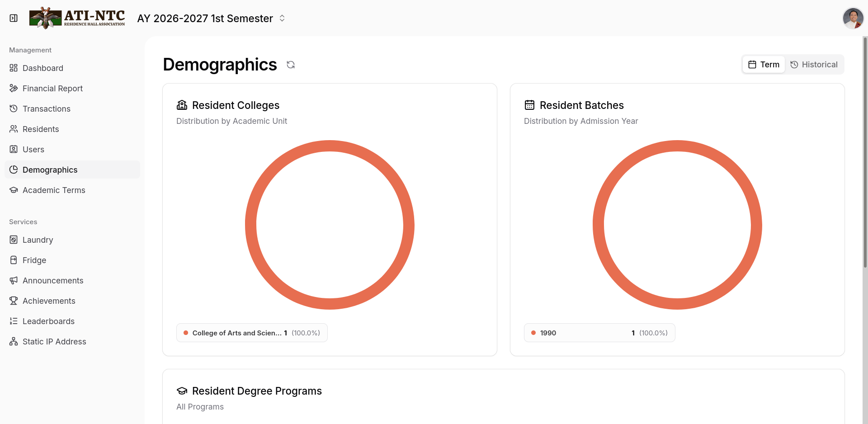The width and height of the screenshot is (868, 424).
Task: Click the Transactions history icon
Action: coord(14,108)
